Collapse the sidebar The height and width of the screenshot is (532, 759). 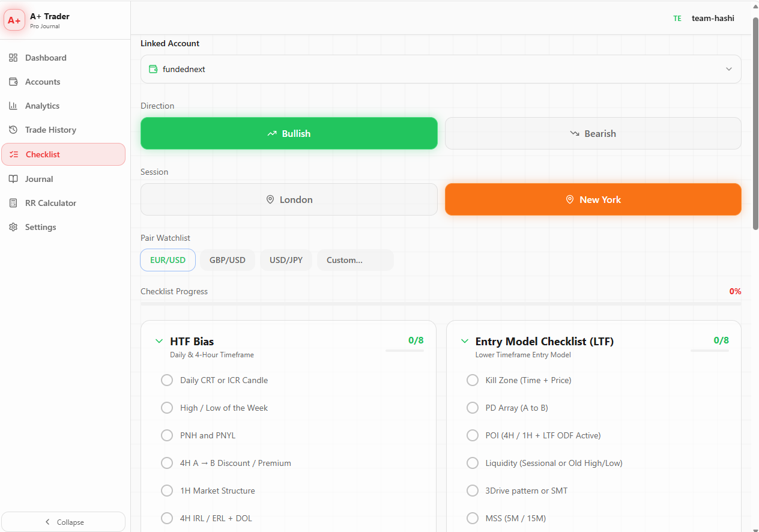(x=63, y=522)
